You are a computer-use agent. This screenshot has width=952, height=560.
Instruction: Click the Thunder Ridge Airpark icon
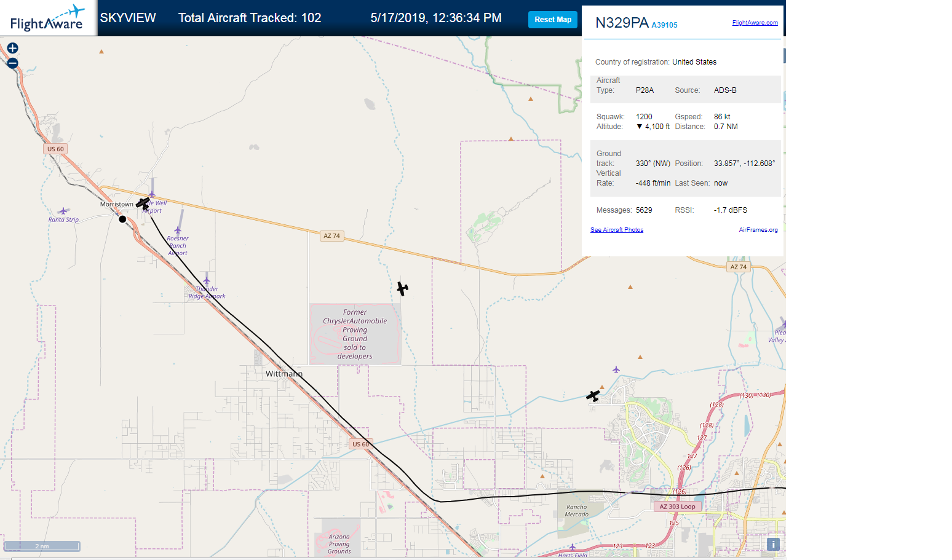coord(207,281)
